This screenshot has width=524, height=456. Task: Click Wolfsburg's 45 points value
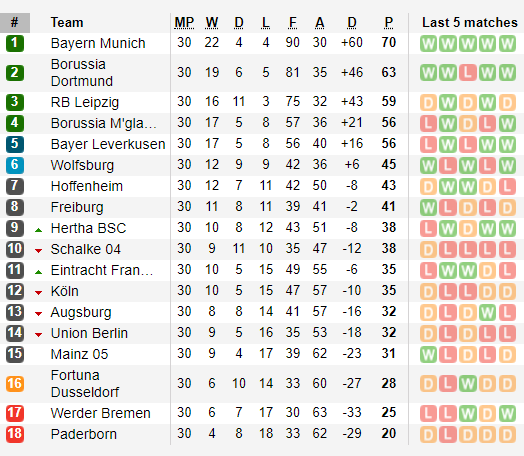click(389, 165)
